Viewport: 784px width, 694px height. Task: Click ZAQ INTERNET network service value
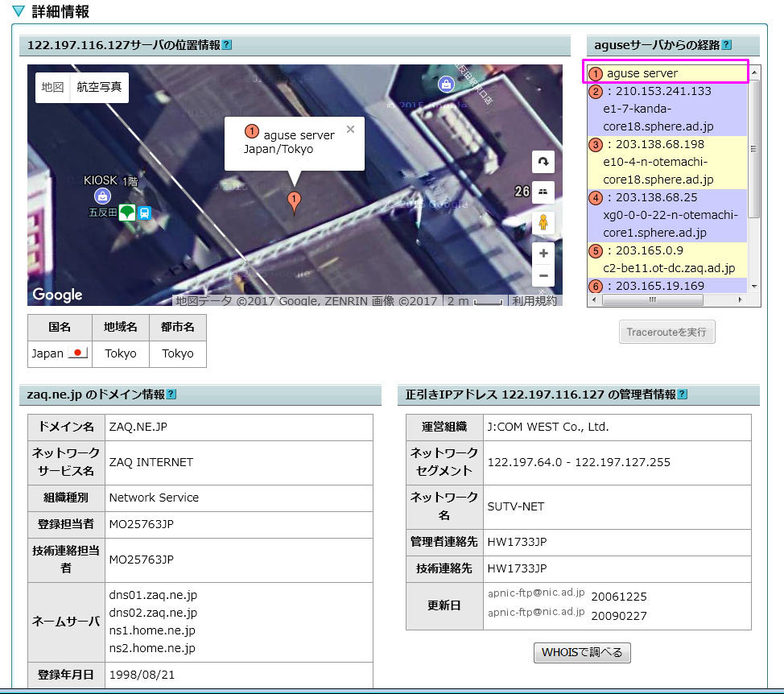[151, 462]
